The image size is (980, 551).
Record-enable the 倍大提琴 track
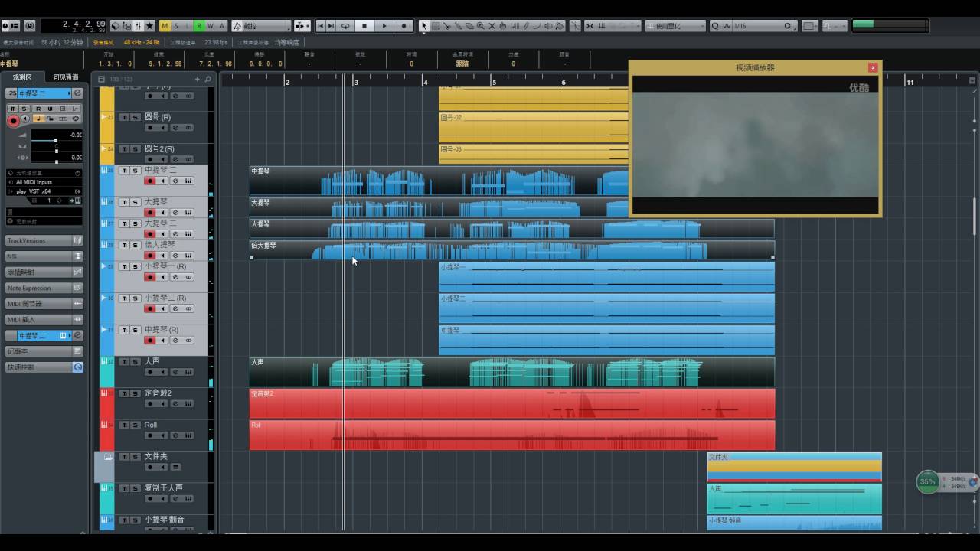[150, 256]
